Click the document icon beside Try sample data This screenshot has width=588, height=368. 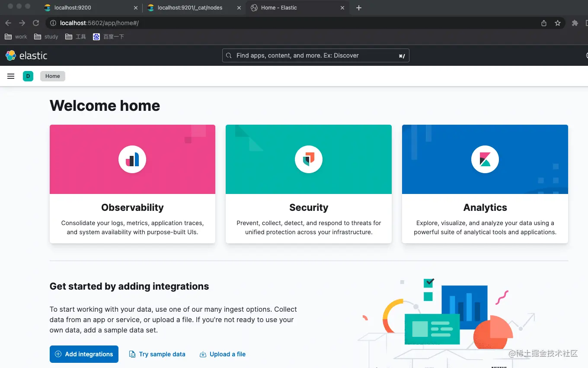click(x=132, y=354)
